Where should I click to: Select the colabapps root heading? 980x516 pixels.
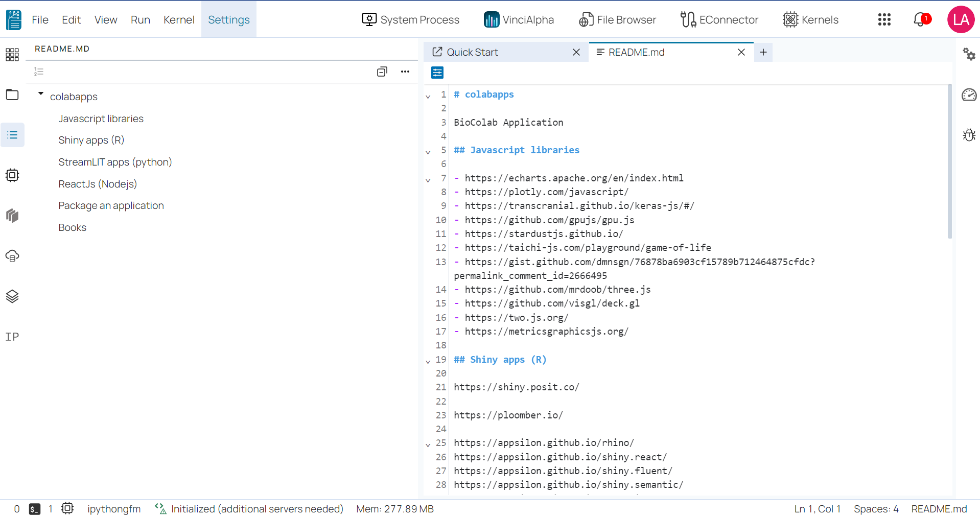click(74, 97)
